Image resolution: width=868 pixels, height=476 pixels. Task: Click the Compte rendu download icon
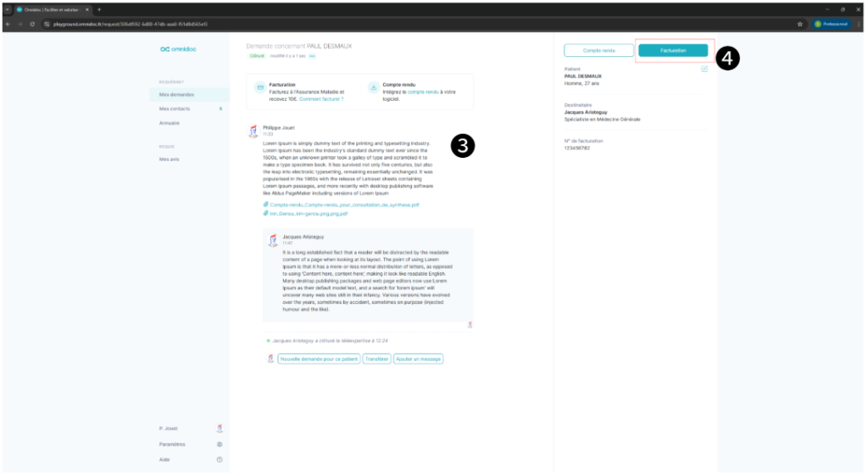pos(374,87)
